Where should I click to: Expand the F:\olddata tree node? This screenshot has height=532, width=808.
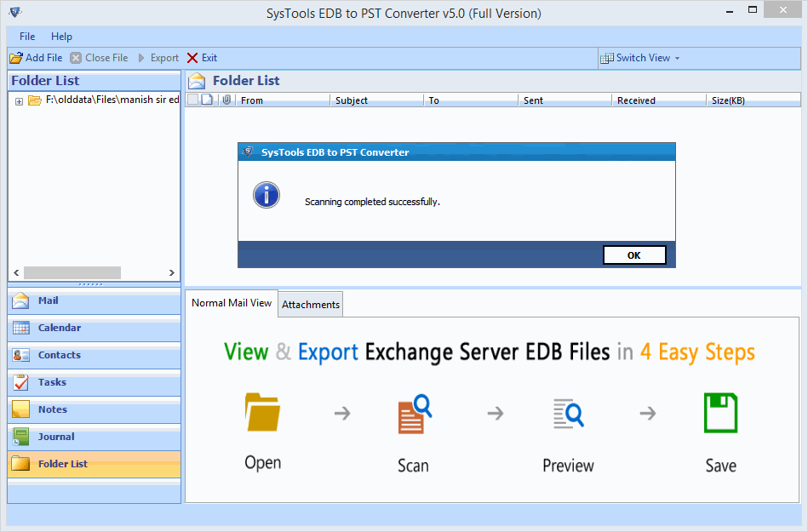click(x=19, y=101)
